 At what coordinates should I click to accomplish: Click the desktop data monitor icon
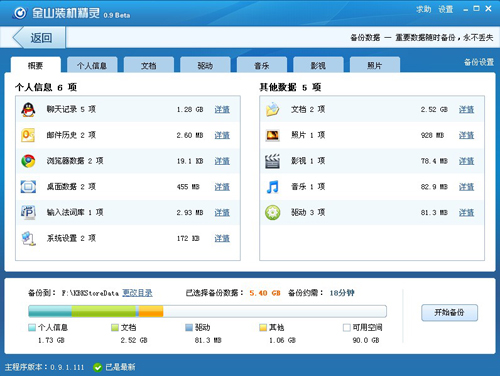coord(28,187)
